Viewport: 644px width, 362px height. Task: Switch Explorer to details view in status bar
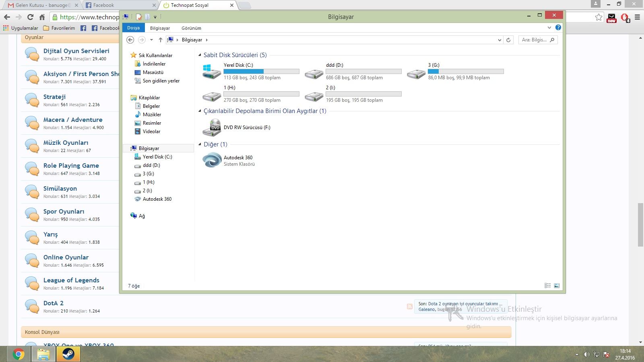(548, 286)
